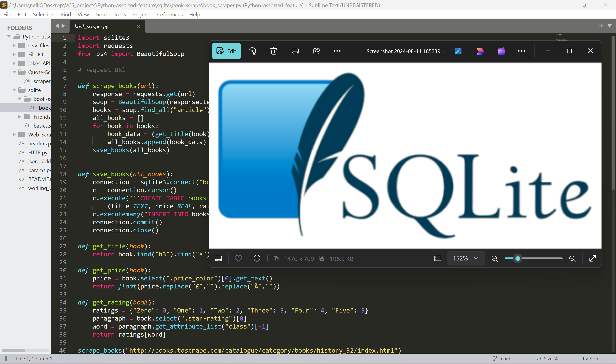Collapse the sqlite folder
616x364 pixels.
coord(14,90)
